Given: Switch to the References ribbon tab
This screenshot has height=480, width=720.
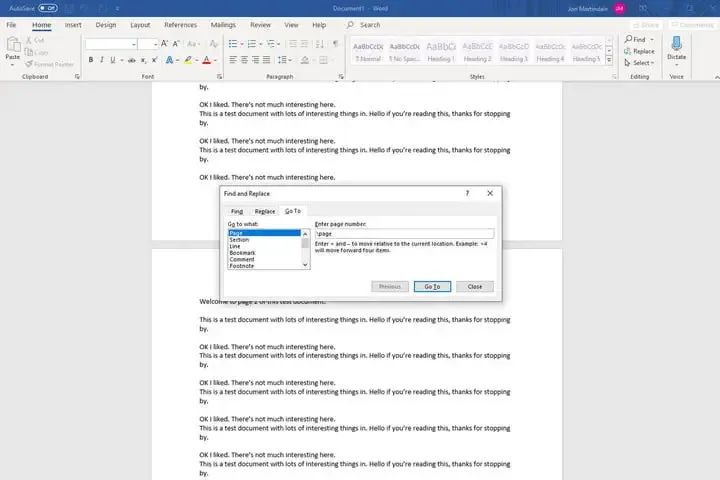Looking at the screenshot, I should (x=180, y=25).
